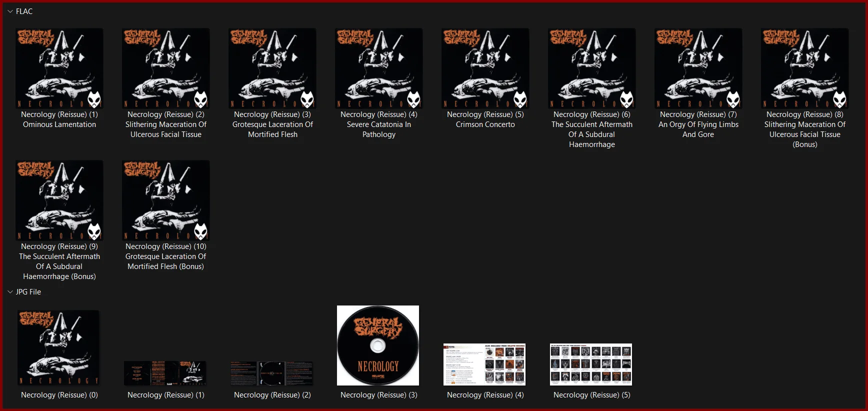Select the JPG File group header label
Image resolution: width=868 pixels, height=411 pixels.
pos(28,292)
